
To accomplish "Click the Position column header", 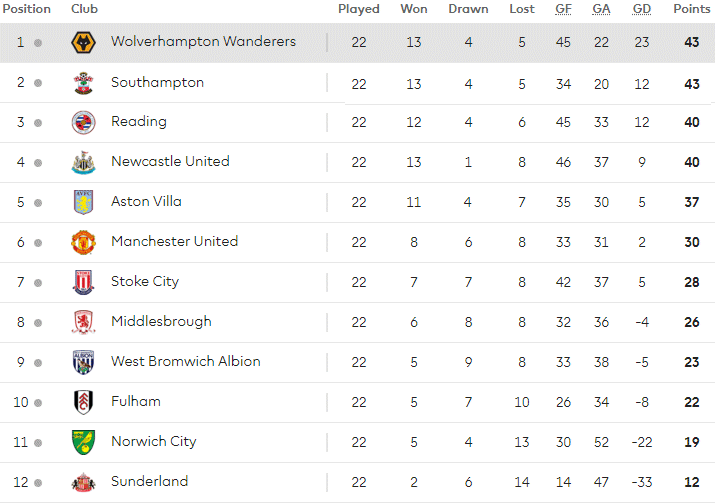I will pos(26,9).
